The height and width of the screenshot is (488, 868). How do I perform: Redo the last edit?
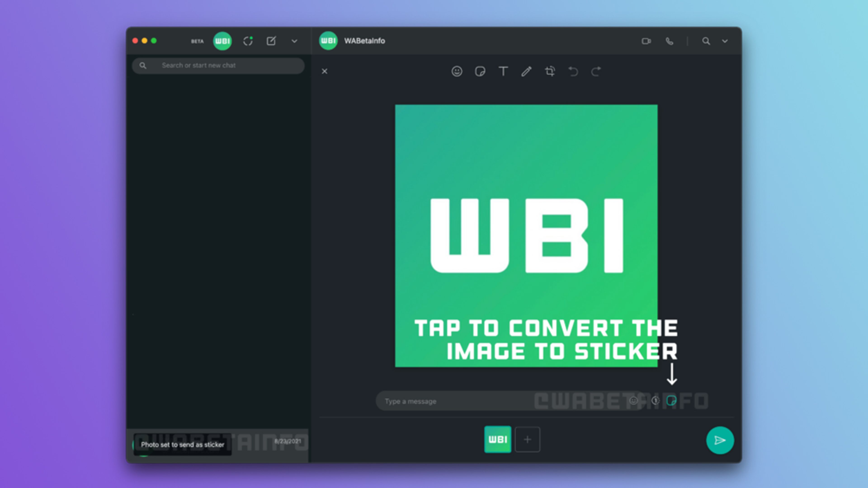pyautogui.click(x=596, y=71)
